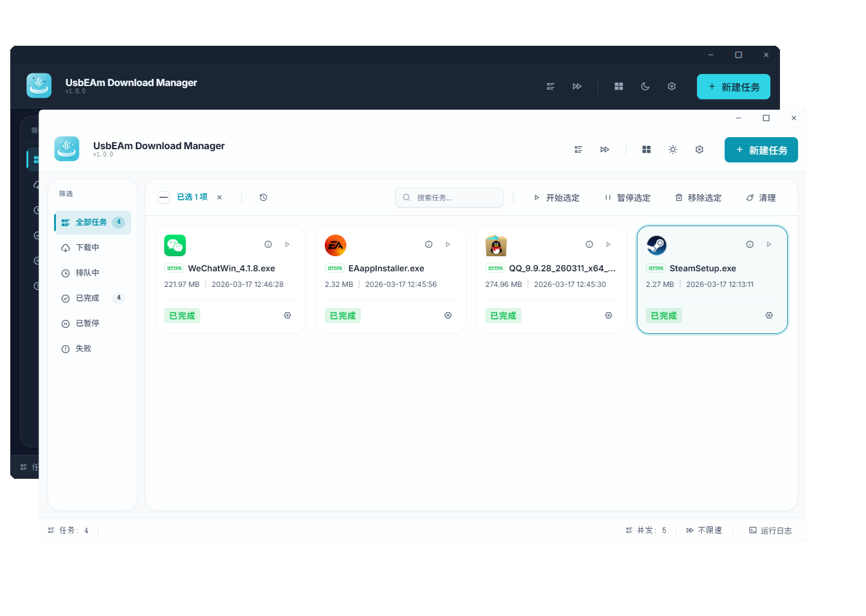866x616 pixels.
Task: Toggle light theme sun icon in header
Action: click(673, 150)
